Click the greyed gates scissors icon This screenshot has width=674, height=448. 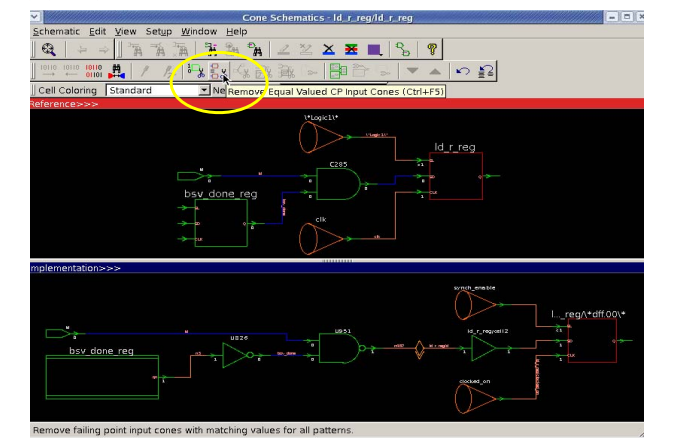point(286,71)
